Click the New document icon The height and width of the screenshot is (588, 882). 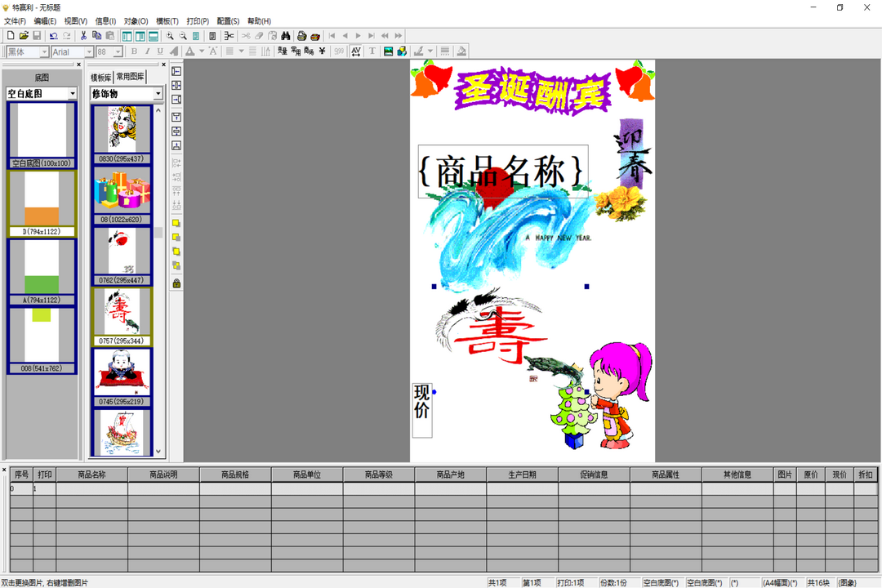[11, 36]
